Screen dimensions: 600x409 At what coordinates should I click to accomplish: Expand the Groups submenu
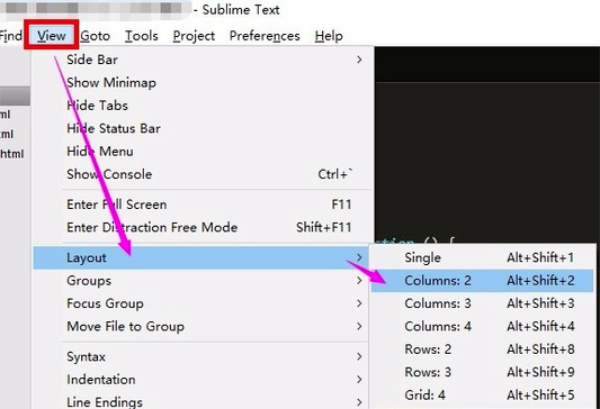pyautogui.click(x=202, y=280)
